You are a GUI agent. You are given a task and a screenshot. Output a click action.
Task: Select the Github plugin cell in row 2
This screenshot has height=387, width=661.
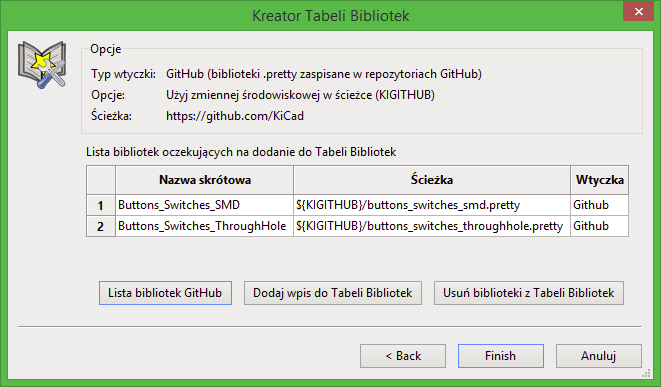599,226
